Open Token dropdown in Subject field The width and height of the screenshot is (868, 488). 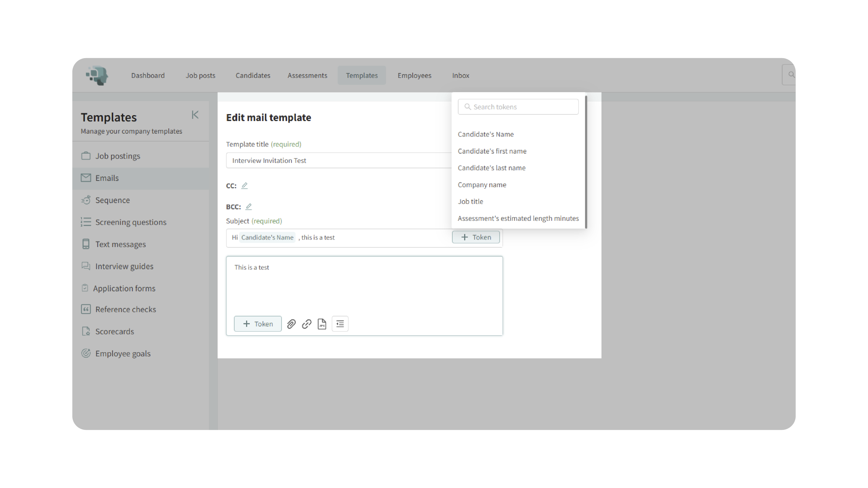click(475, 237)
